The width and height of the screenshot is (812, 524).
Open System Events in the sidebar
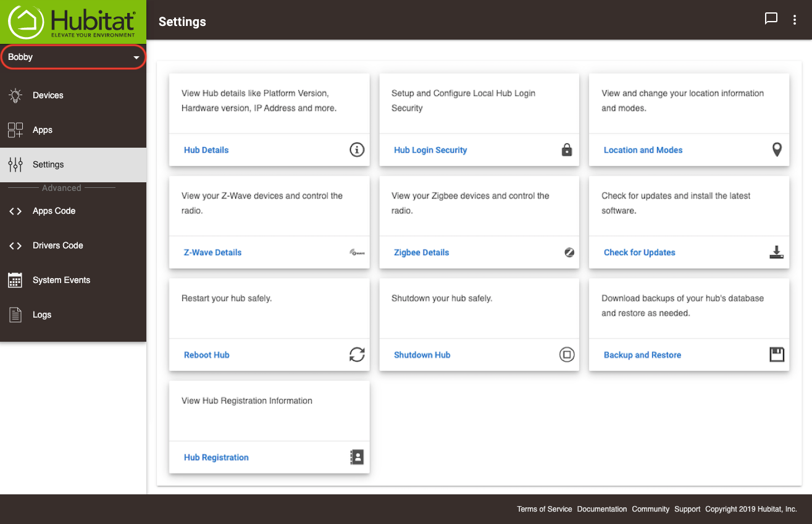point(73,280)
